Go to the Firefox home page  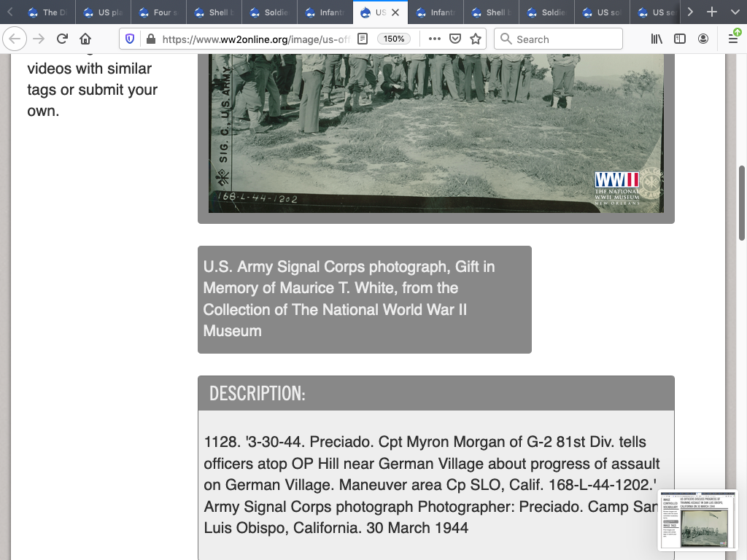[x=85, y=39]
